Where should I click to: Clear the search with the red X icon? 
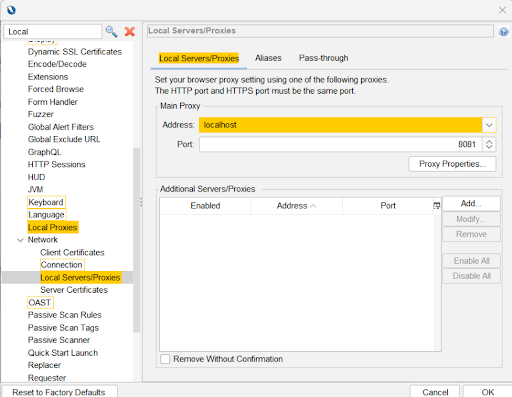(130, 32)
